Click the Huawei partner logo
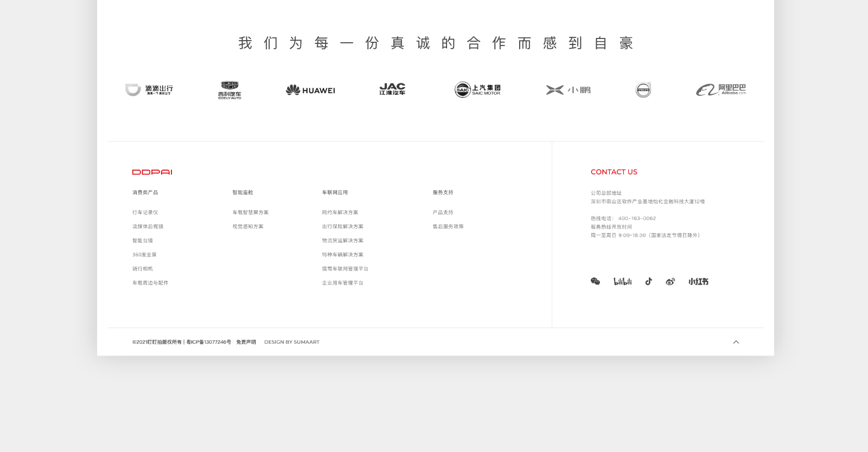 pos(310,90)
